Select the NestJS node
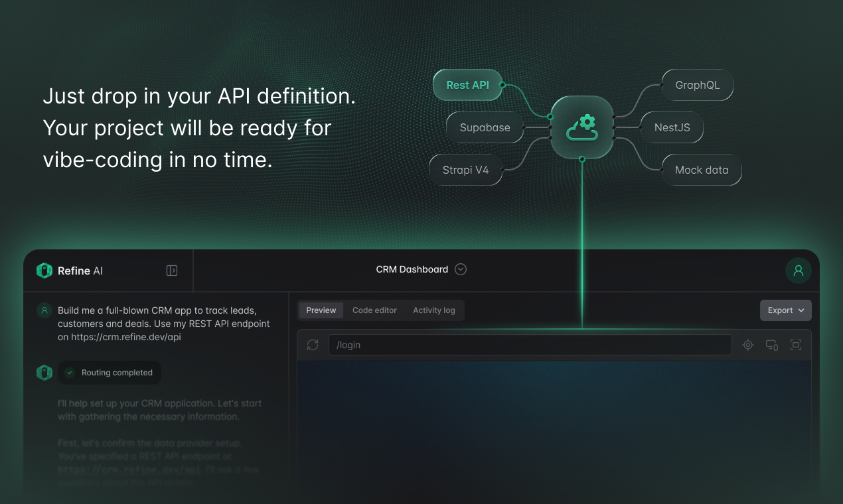This screenshot has height=504, width=843. click(672, 127)
